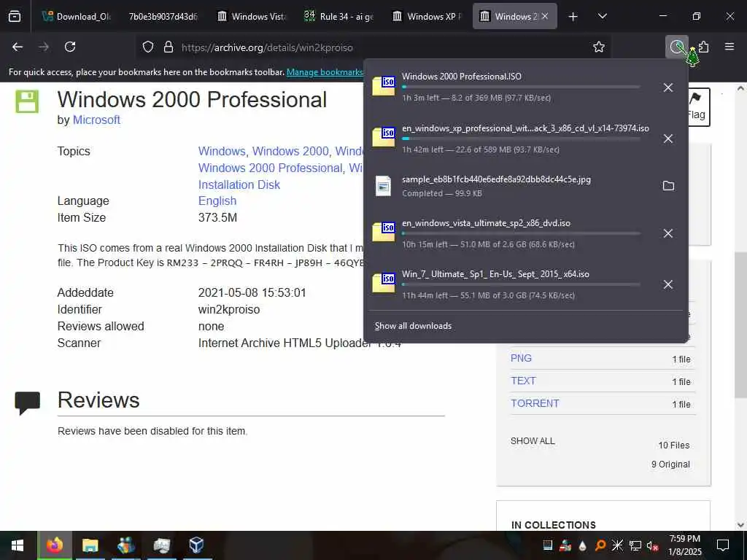The image size is (747, 560).
Task: Open the Windows 2000 Professional topic link
Action: (270, 168)
